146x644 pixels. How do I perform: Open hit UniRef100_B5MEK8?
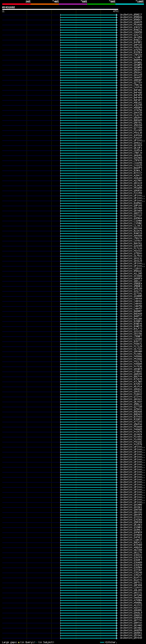[x=131, y=17]
